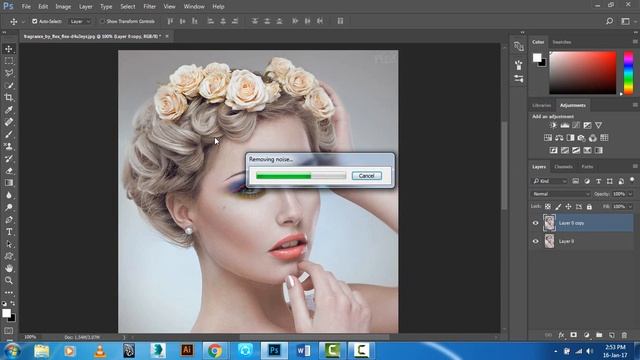Viewport: 640px width, 360px height.
Task: Select the Gradient tool
Action: coord(9,183)
